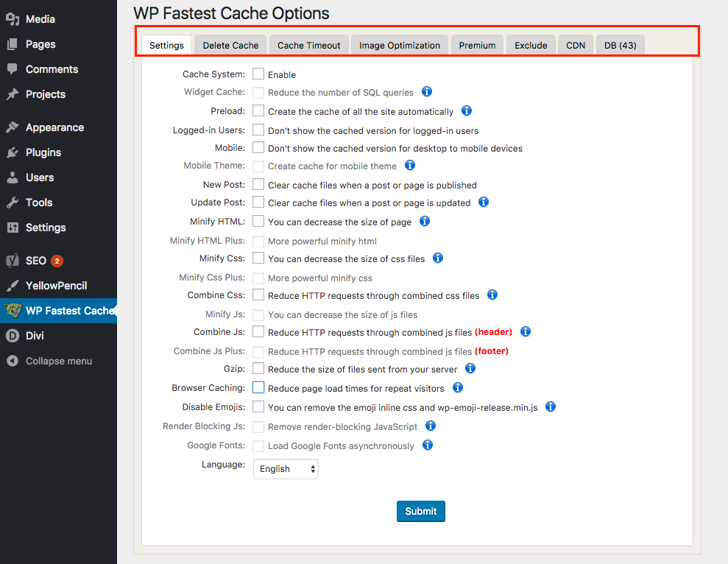Viewport: 728px width, 564px height.
Task: Expand the Settings sidebar menu
Action: [x=45, y=228]
